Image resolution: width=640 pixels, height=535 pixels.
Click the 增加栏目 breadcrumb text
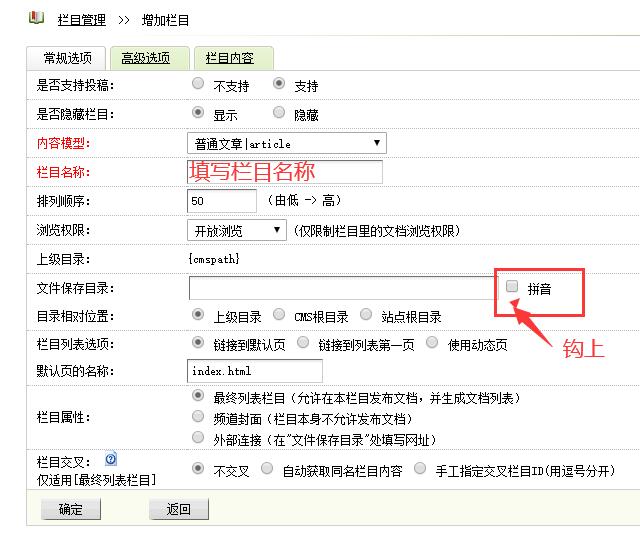pos(165,20)
